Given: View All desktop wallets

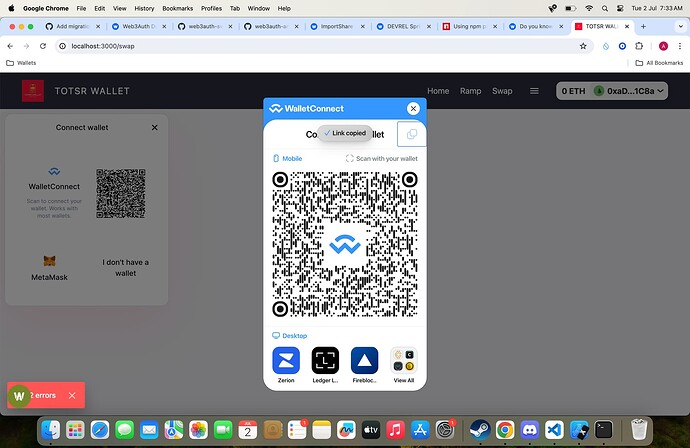Looking at the screenshot, I should point(404,365).
